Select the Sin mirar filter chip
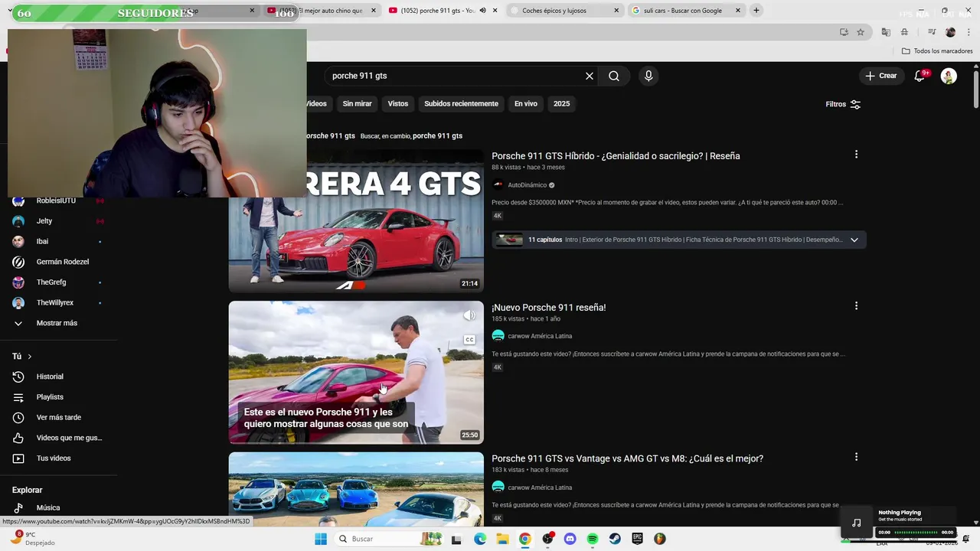Viewport: 980px width, 551px height. (357, 103)
